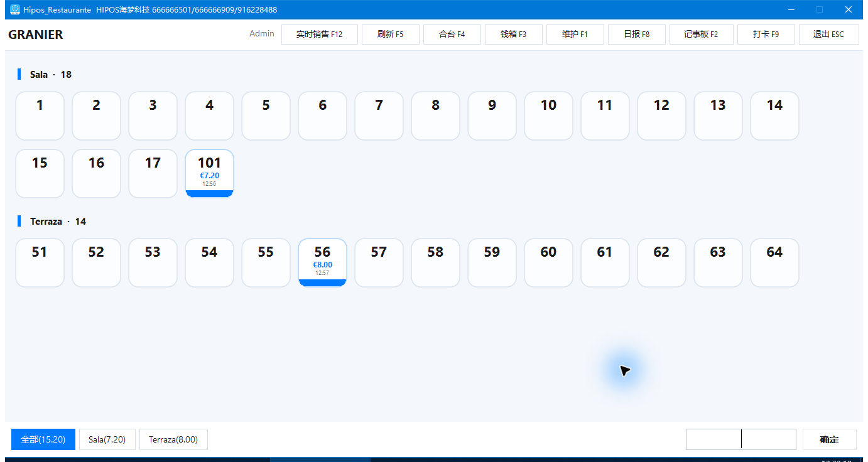Select Sala table 6
Screen dimensions: 868x462
click(x=323, y=116)
